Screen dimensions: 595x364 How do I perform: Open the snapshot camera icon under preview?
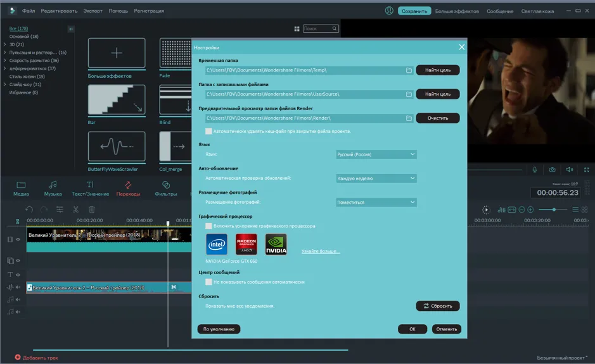[x=552, y=170]
